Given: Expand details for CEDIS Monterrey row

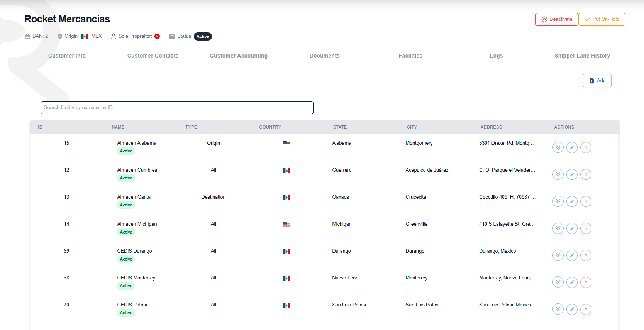Looking at the screenshot, I should (558, 282).
